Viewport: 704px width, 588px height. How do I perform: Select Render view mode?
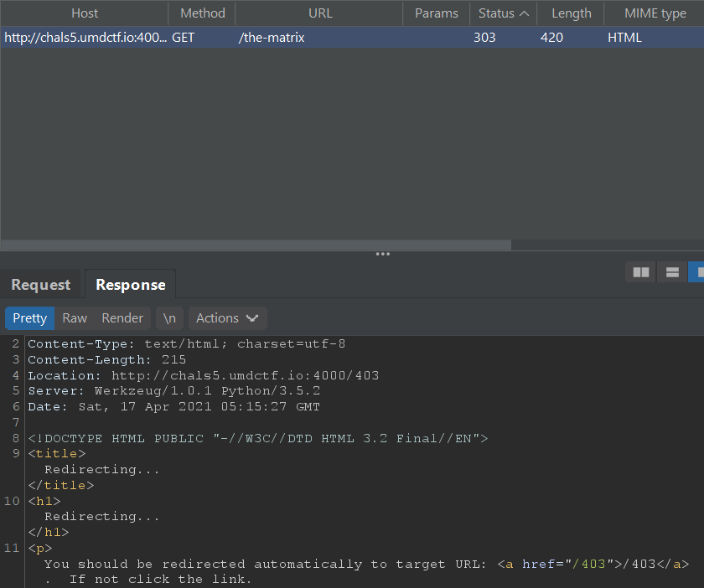click(x=122, y=318)
